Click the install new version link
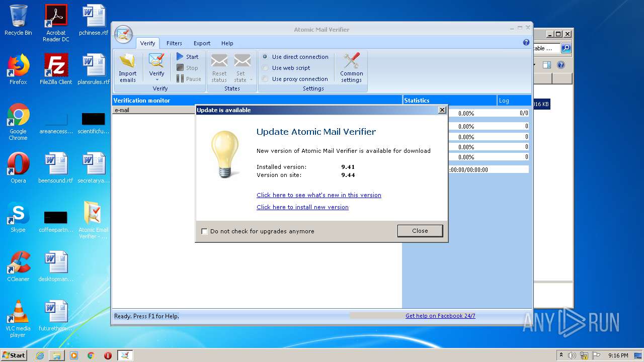644x362 pixels. point(302,207)
